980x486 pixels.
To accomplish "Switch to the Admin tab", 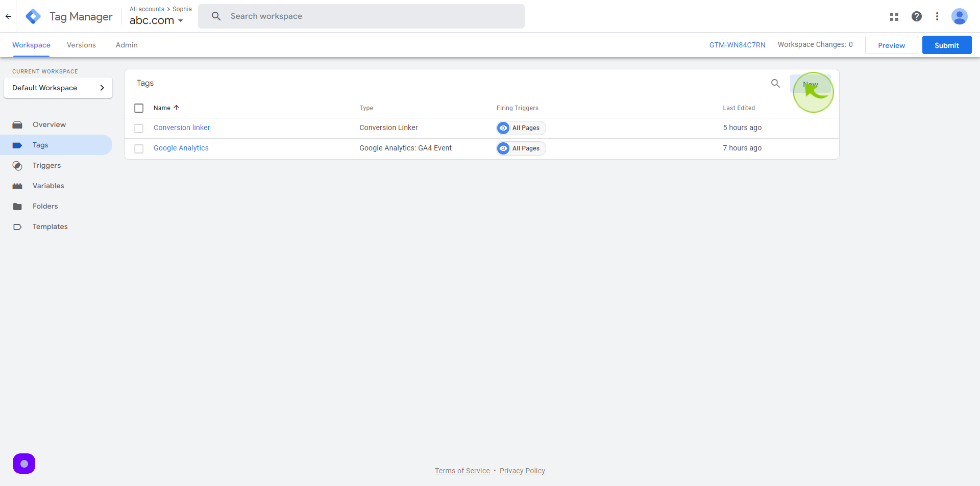I will [127, 45].
